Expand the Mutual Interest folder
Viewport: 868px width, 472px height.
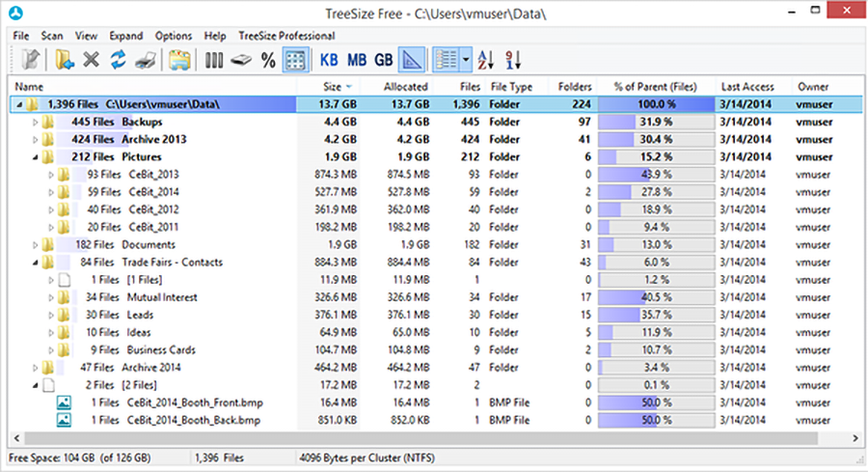pyautogui.click(x=50, y=297)
